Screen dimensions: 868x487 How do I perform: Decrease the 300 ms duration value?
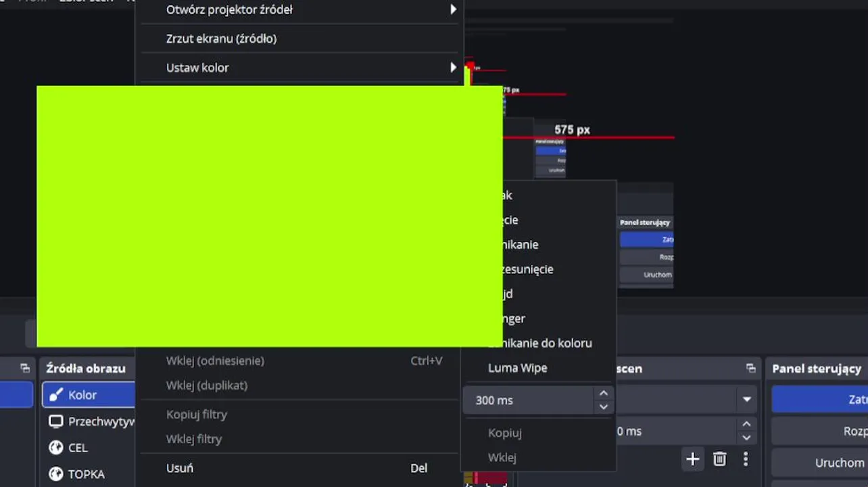tap(604, 407)
